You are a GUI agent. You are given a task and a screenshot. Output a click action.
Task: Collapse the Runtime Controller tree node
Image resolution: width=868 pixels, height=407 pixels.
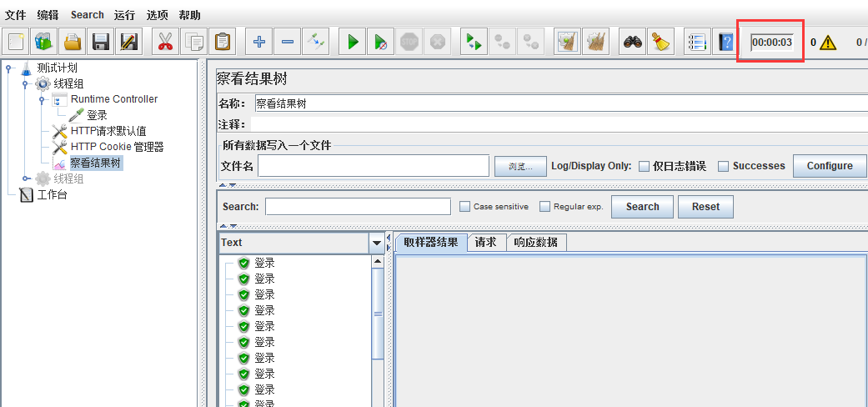pyautogui.click(x=42, y=99)
